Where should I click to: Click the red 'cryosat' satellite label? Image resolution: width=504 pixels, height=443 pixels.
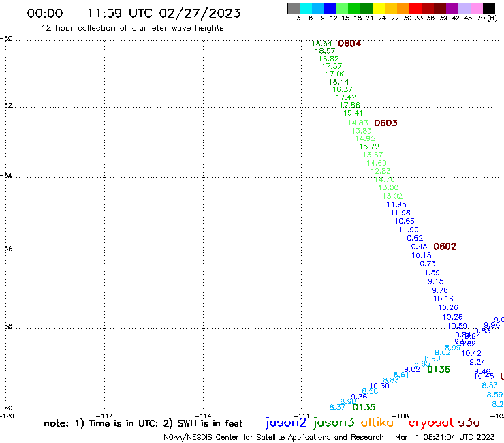click(x=431, y=423)
